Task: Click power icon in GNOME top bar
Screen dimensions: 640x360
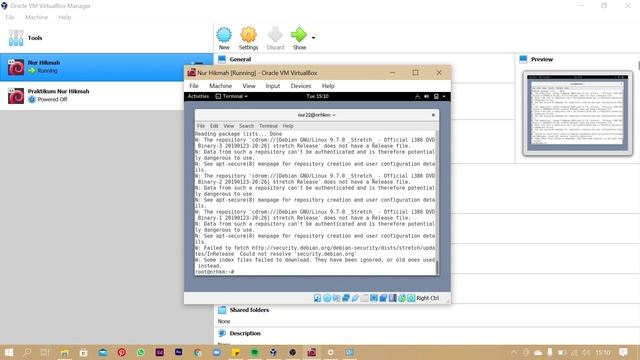Action: tap(436, 97)
